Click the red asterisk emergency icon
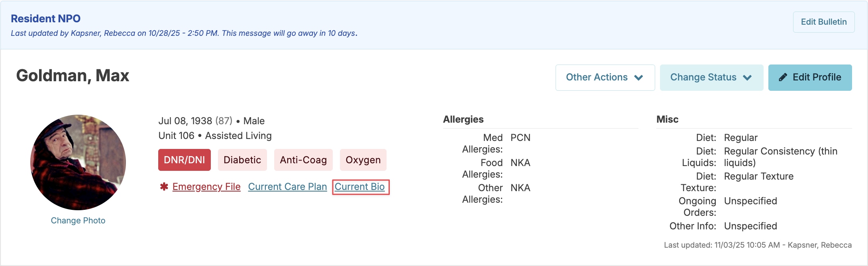The height and width of the screenshot is (266, 868). [x=164, y=187]
